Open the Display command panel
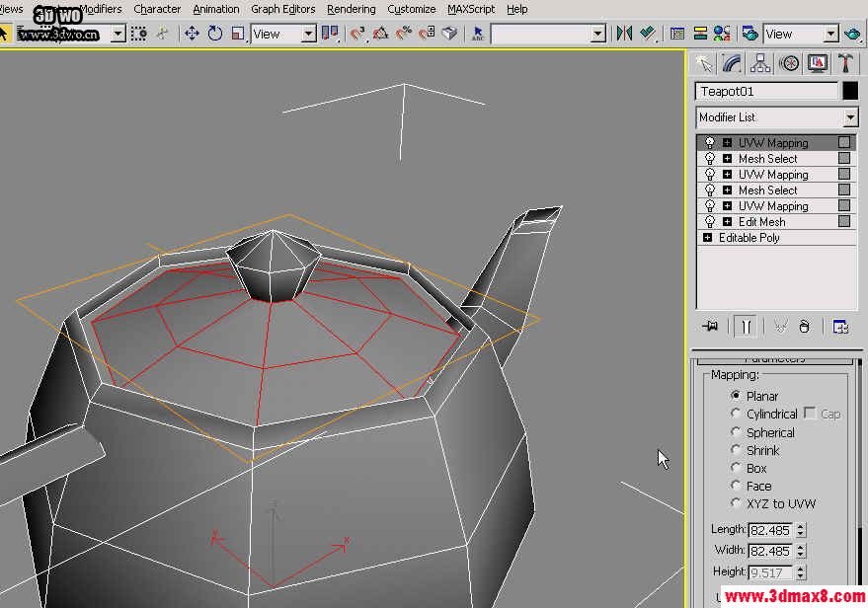This screenshot has height=608, width=868. pos(818,63)
